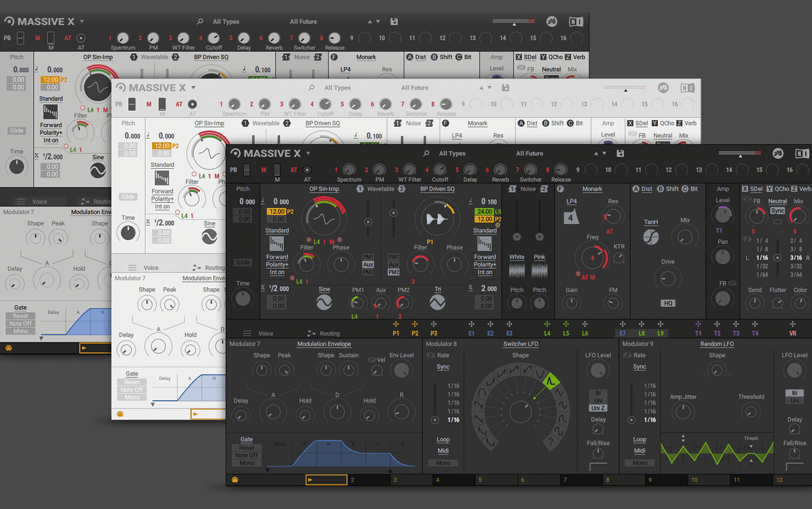Viewport: 812px width, 509px height.
Task: Click the White noise waveform icon
Action: pos(516,270)
